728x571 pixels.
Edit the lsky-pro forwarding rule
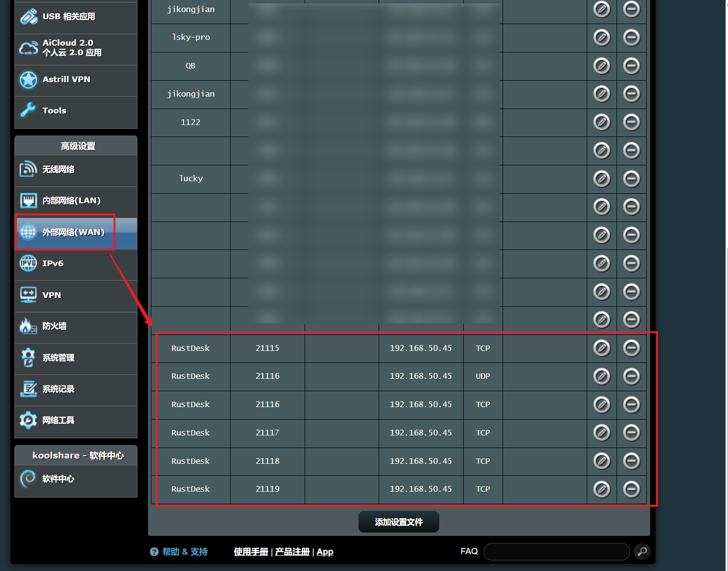[602, 37]
